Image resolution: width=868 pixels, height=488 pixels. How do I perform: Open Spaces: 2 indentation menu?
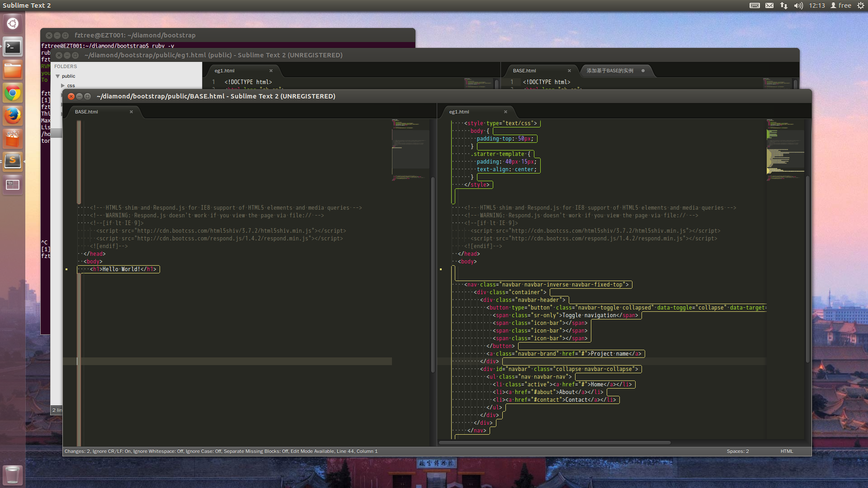click(x=737, y=451)
